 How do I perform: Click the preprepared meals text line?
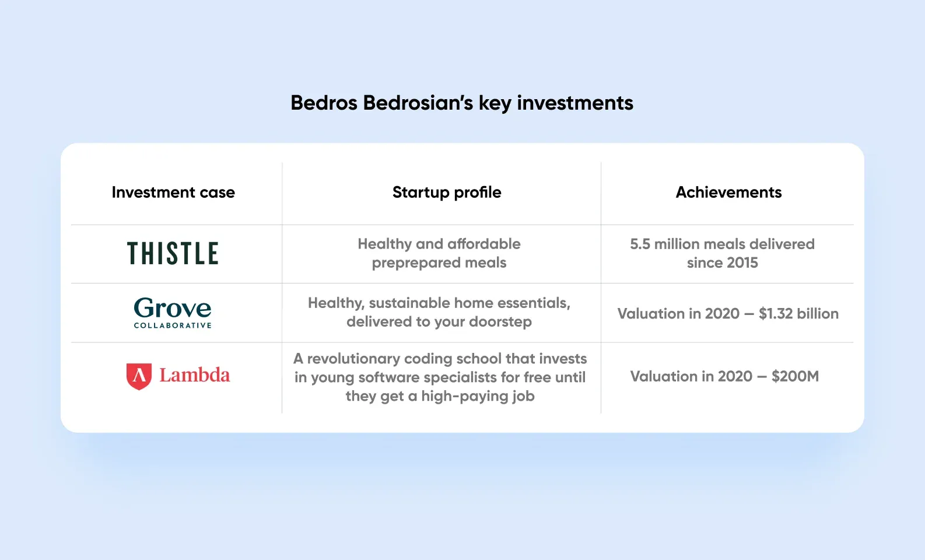[439, 263]
